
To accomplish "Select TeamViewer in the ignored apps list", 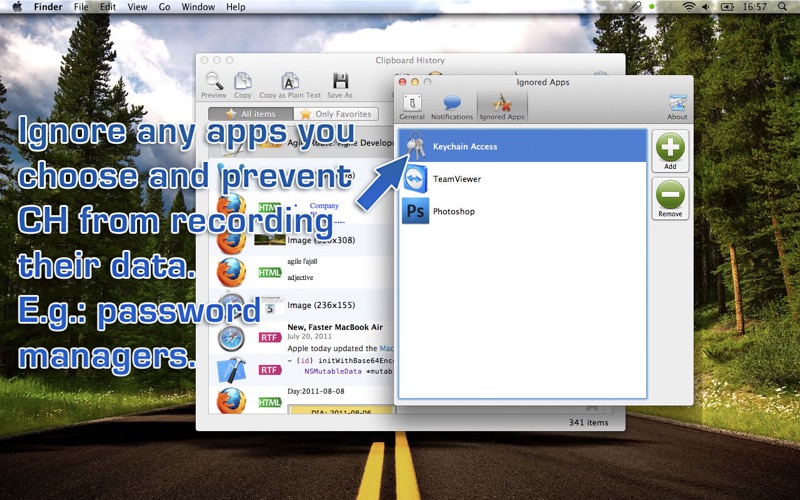I will point(522,179).
